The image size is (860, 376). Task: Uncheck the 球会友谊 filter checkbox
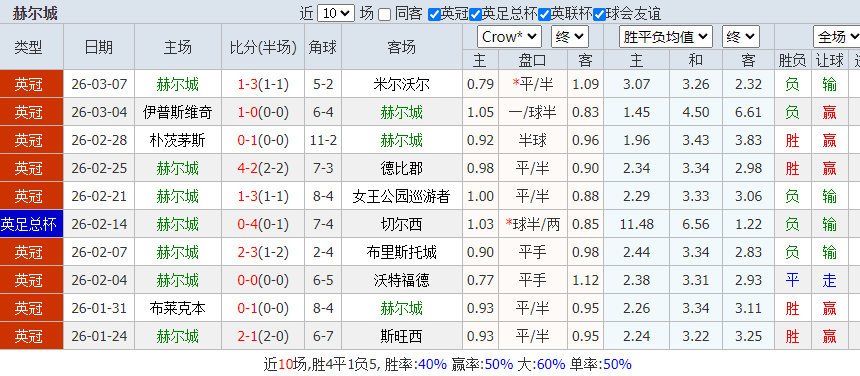599,14
